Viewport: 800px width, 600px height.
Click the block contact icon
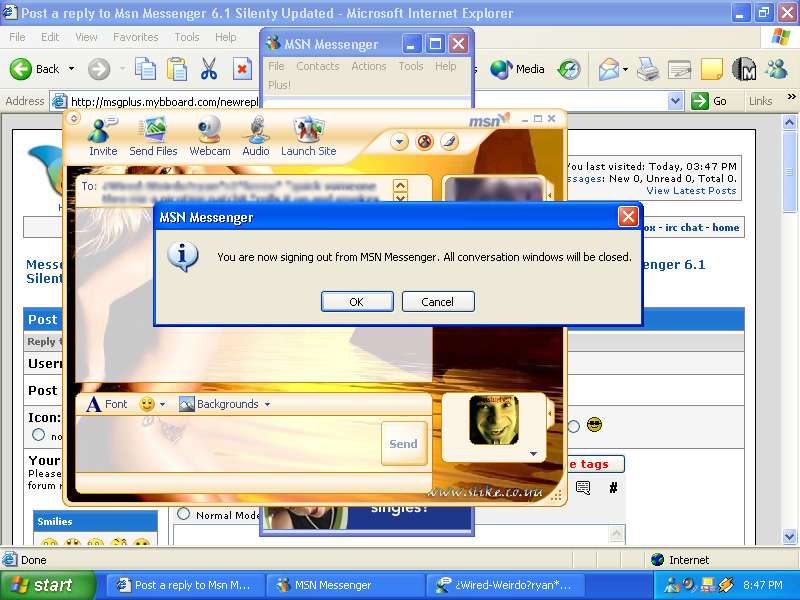(x=424, y=142)
